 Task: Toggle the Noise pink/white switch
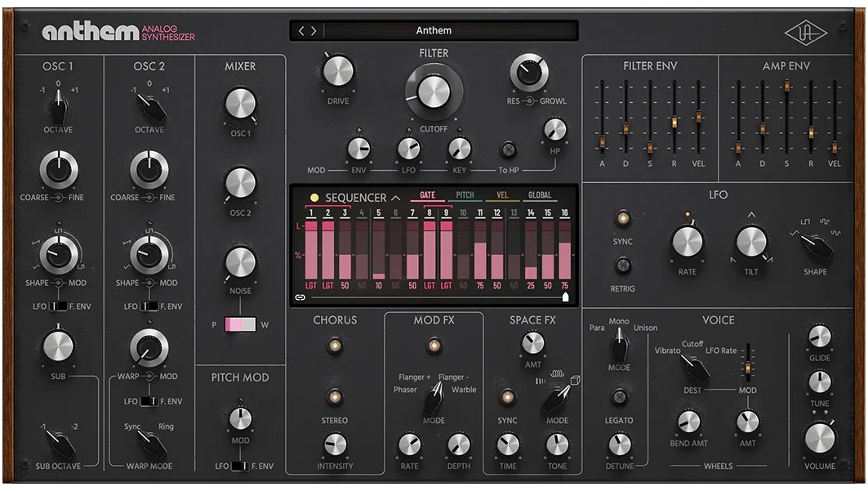pyautogui.click(x=240, y=324)
